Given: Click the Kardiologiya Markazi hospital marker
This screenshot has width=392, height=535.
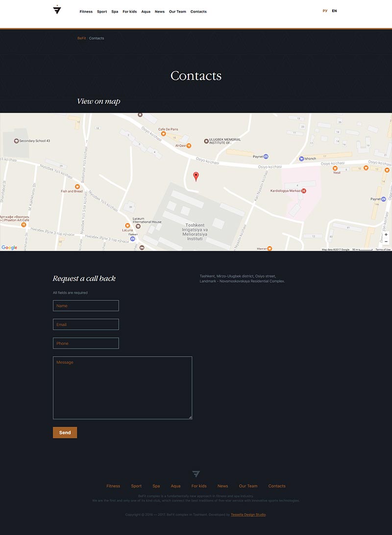Looking at the screenshot, I should pos(304,191).
